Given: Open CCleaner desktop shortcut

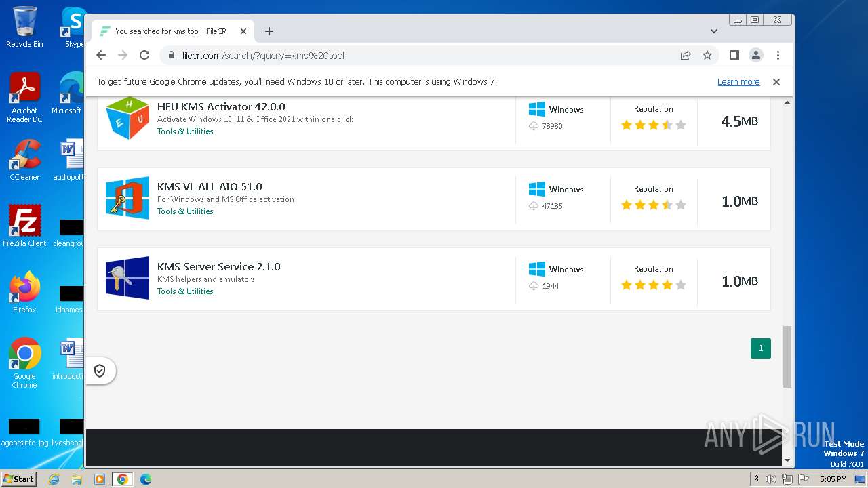Looking at the screenshot, I should tap(24, 160).
